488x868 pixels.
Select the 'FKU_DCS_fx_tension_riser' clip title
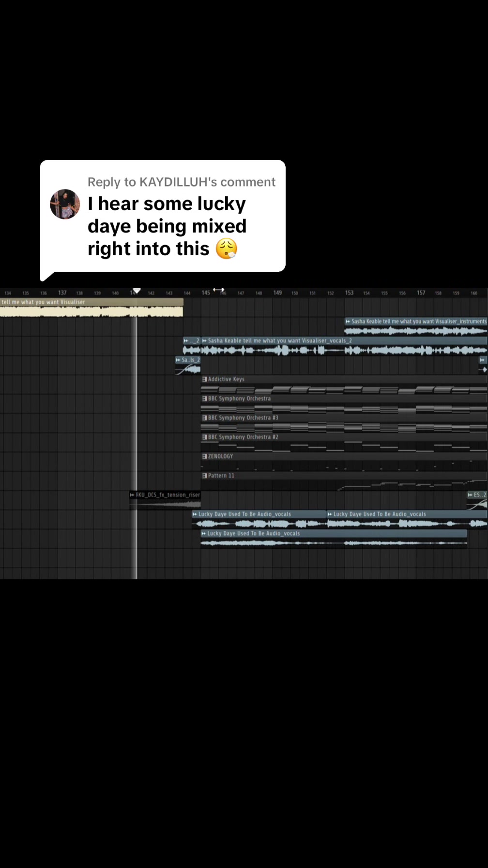pos(168,495)
